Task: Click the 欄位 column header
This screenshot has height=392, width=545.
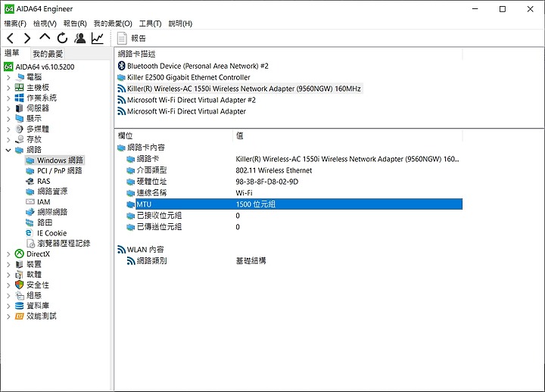Action: click(x=173, y=135)
